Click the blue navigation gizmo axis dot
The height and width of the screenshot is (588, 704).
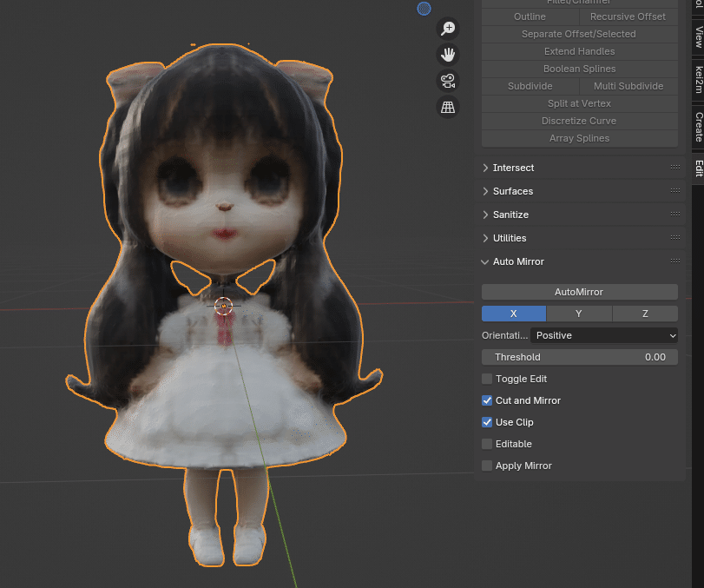[x=424, y=9]
